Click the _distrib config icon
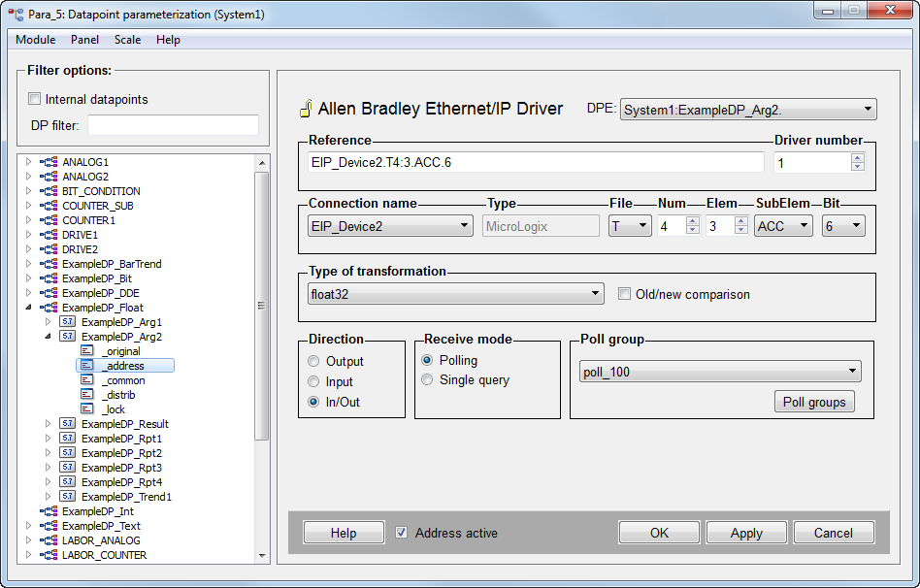Screen dimensions: 920x588 coord(87,395)
